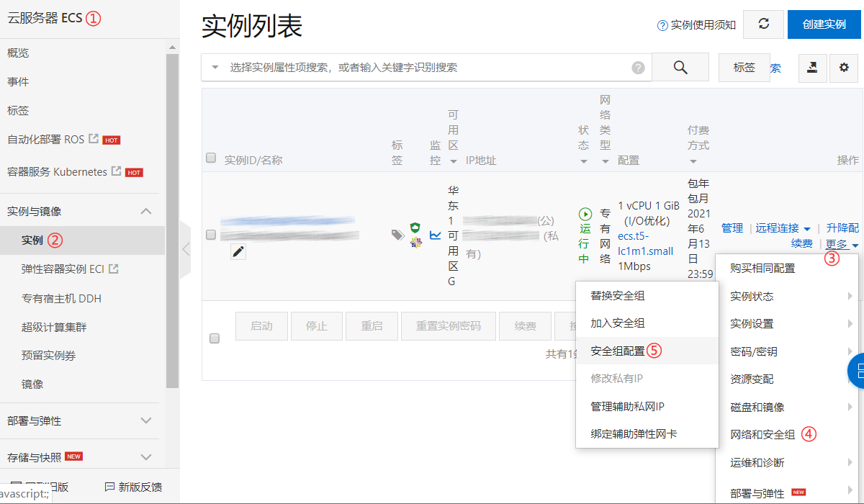
Task: Open the 可用区 column filter arrow
Action: [x=452, y=161]
